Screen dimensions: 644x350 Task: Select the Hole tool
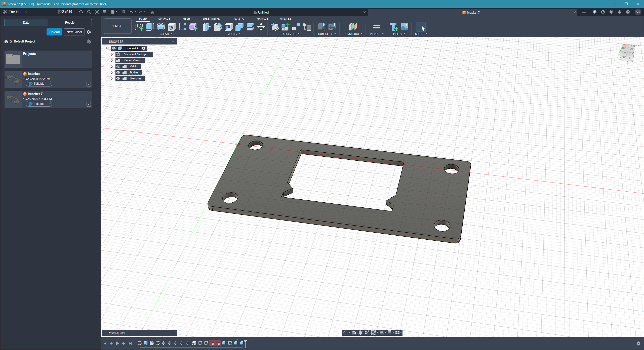coord(172,26)
